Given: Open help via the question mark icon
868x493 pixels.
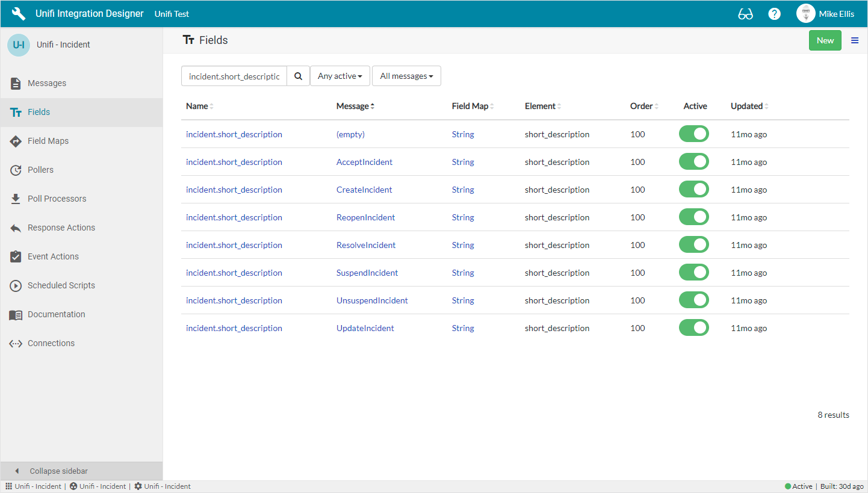Looking at the screenshot, I should [774, 14].
